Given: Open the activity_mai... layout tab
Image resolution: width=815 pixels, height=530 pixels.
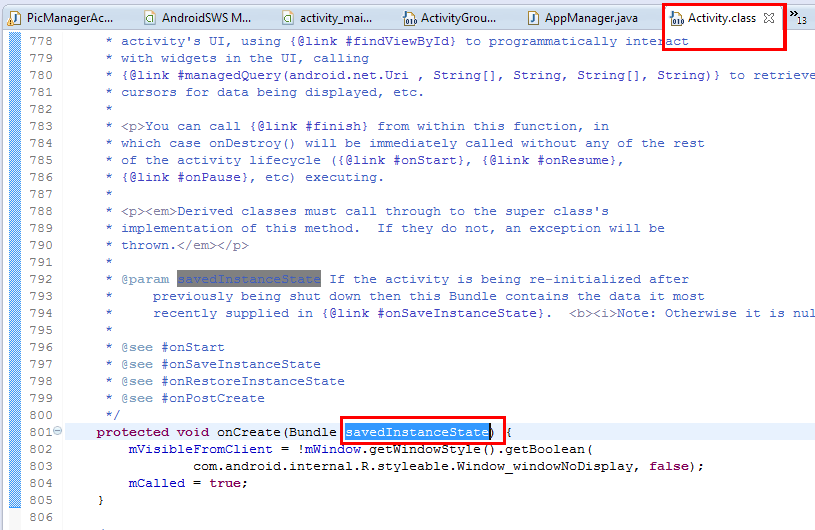Looking at the screenshot, I should coord(327,18).
